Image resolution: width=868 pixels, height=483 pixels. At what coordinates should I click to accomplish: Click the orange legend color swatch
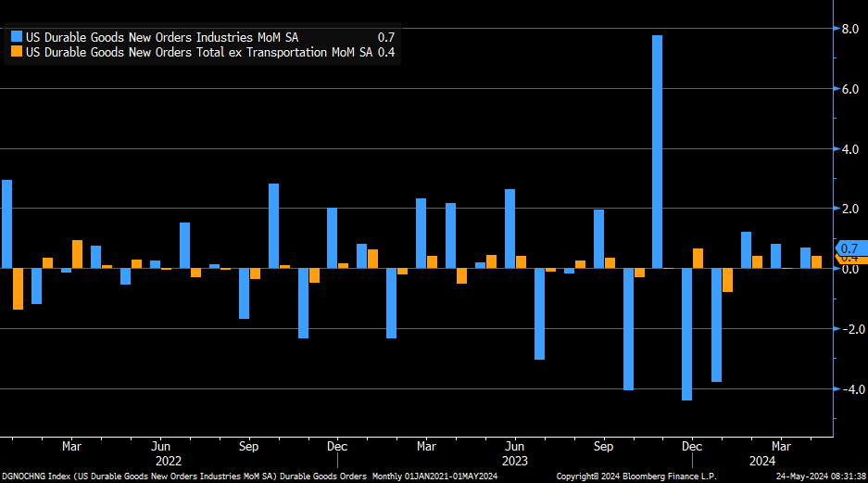(17, 53)
